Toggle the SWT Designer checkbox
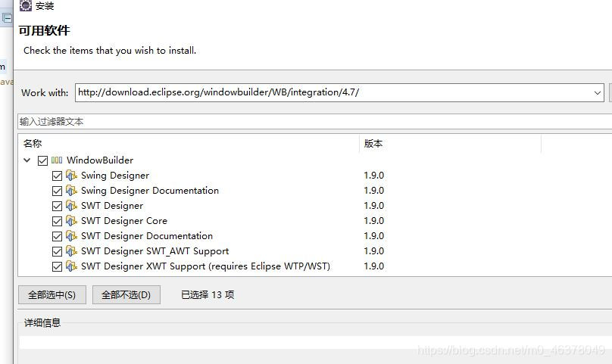Viewport: 612px width, 364px height. tap(57, 206)
